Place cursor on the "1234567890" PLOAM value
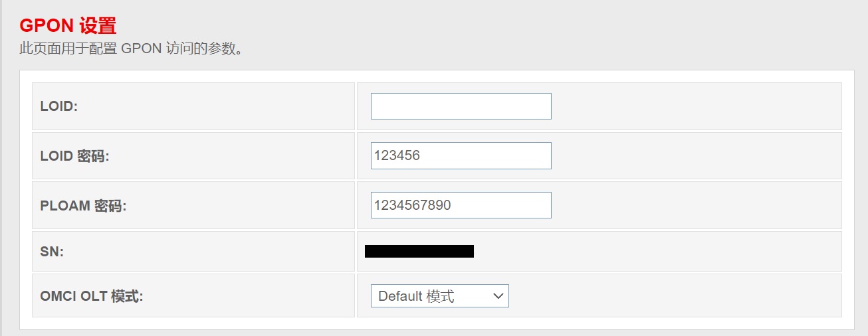 pos(412,205)
